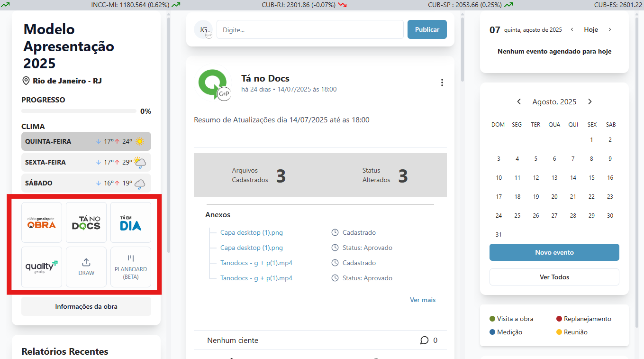Image resolution: width=644 pixels, height=359 pixels.
Task: Expand attachments with Ver mais
Action: coord(422,300)
